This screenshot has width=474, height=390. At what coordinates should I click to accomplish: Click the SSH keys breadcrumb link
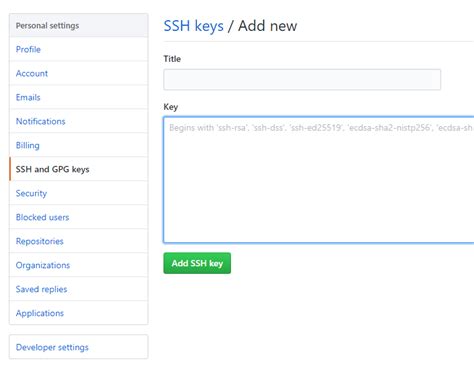[193, 26]
